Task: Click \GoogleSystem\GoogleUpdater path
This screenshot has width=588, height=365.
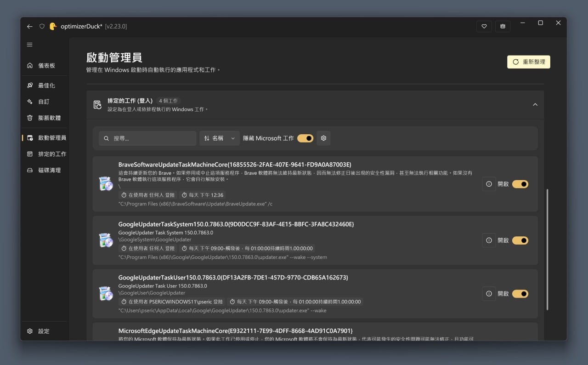Action: pyautogui.click(x=155, y=240)
